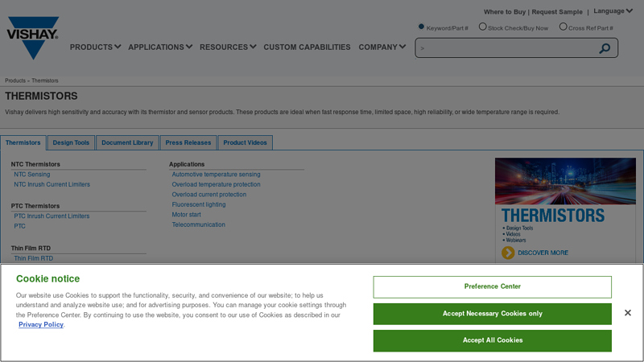Click the PTC Thermistors heading

click(35, 206)
